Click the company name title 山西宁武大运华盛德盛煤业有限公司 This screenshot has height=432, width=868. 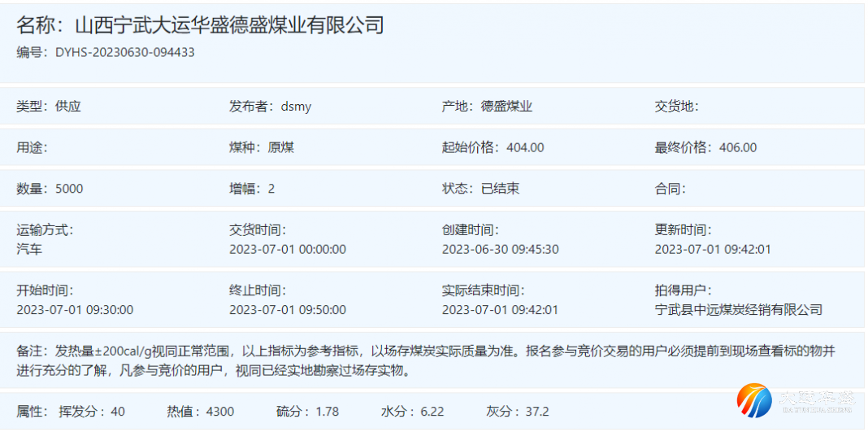pyautogui.click(x=200, y=25)
